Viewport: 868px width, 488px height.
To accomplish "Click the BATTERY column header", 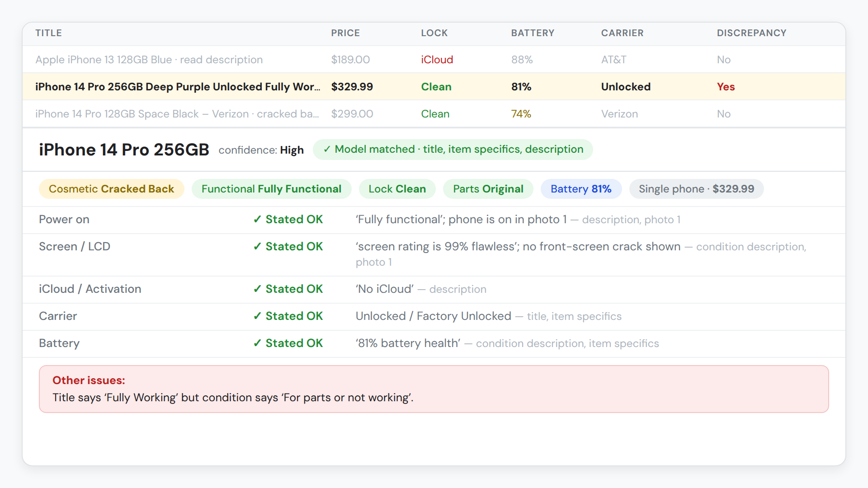I will (x=533, y=33).
